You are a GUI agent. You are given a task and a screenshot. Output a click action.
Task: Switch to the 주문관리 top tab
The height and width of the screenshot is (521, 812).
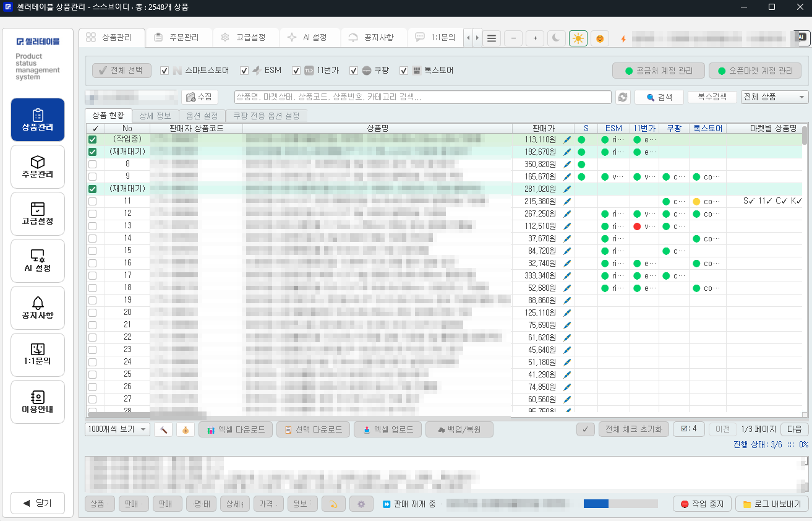coord(179,37)
